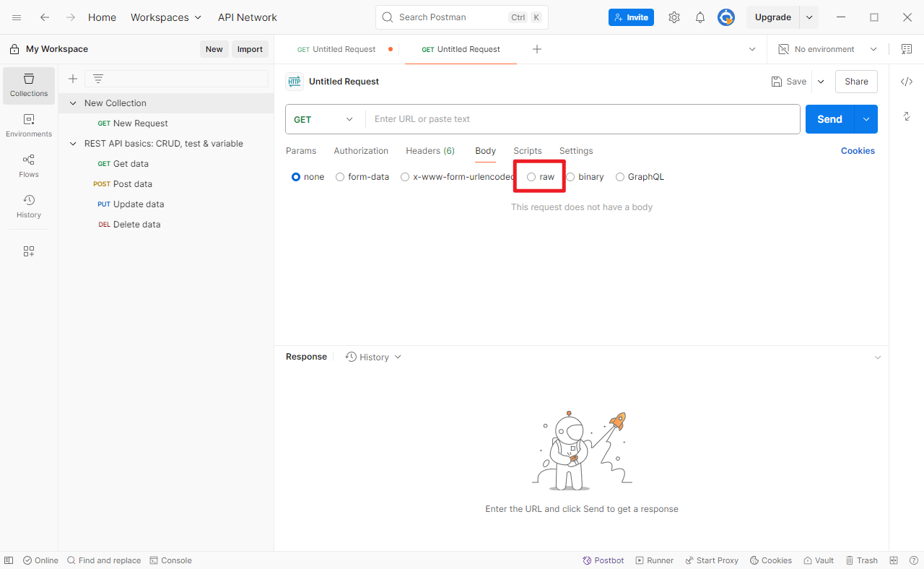The height and width of the screenshot is (569, 924).
Task: Open the related requests icon in the right sidebar
Action: (907, 116)
